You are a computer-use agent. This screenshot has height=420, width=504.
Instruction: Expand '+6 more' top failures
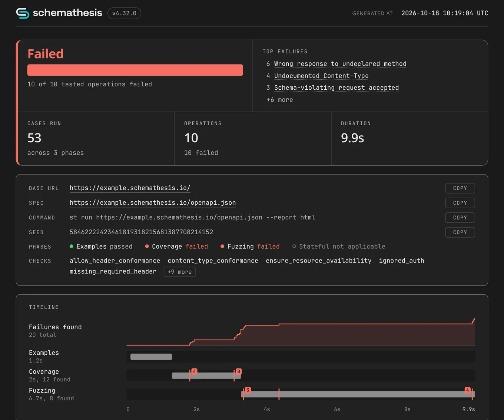pos(280,100)
